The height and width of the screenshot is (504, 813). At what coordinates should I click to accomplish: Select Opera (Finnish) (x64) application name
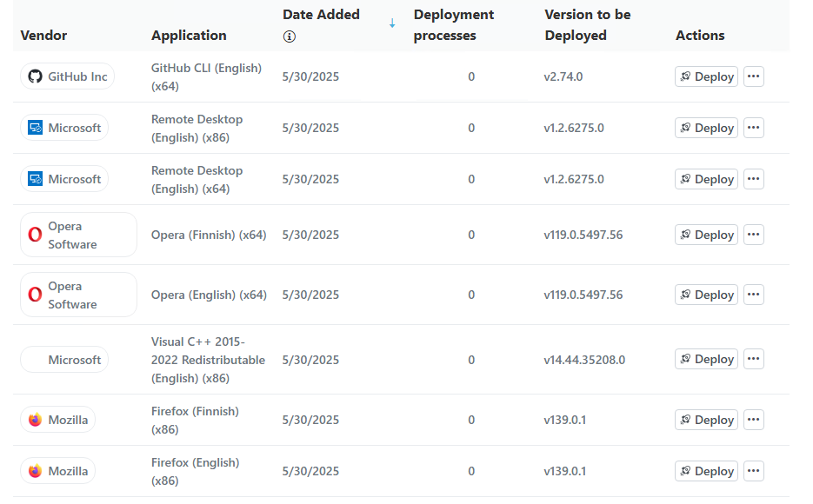coord(209,235)
